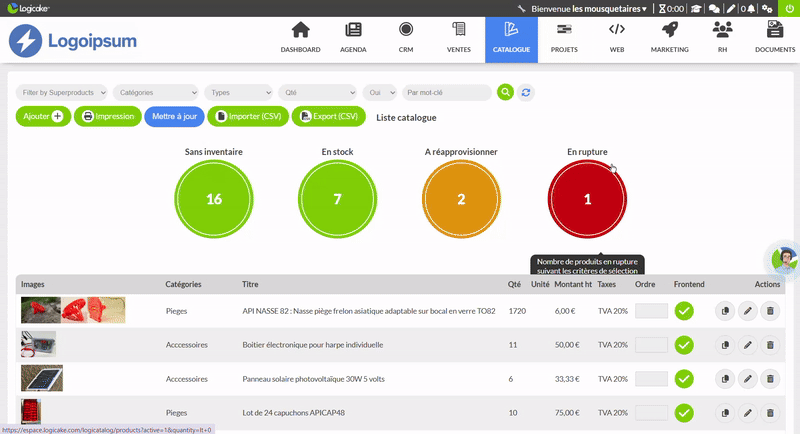Screen dimensions: 800x434
Task: Delete the API NASSE 82 product
Action: 769,311
